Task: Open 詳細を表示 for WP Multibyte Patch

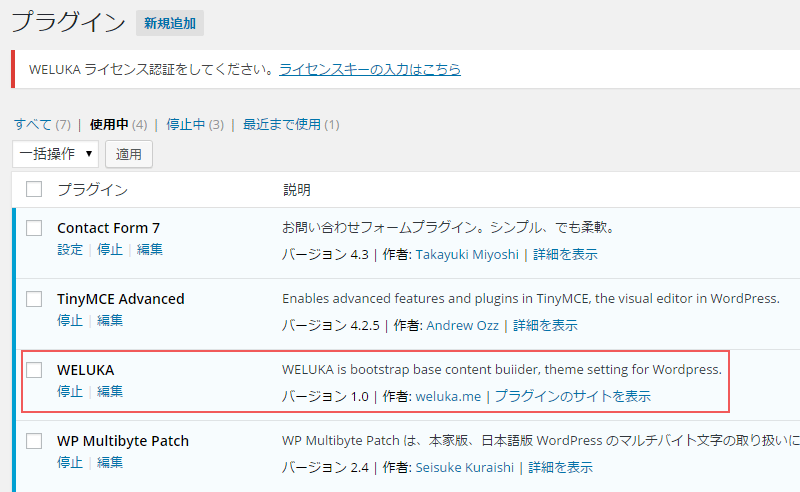Action: (561, 467)
